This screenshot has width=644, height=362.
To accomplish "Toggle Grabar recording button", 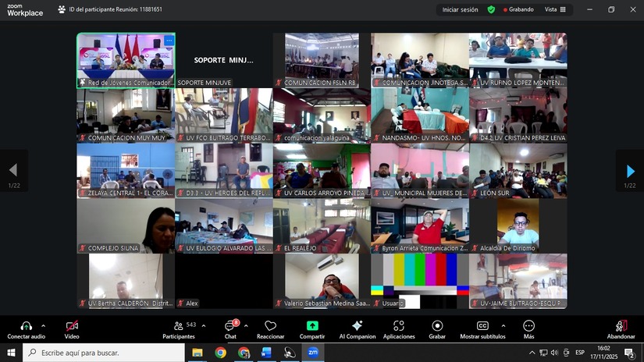I will pos(437,325).
